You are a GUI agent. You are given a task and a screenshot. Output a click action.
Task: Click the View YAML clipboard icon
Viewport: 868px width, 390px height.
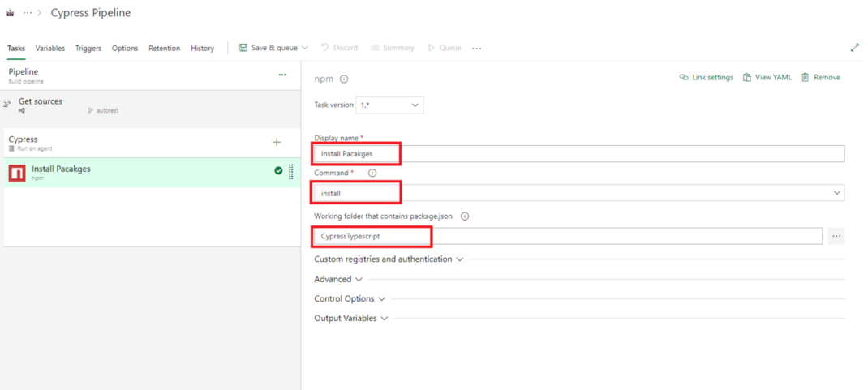747,78
